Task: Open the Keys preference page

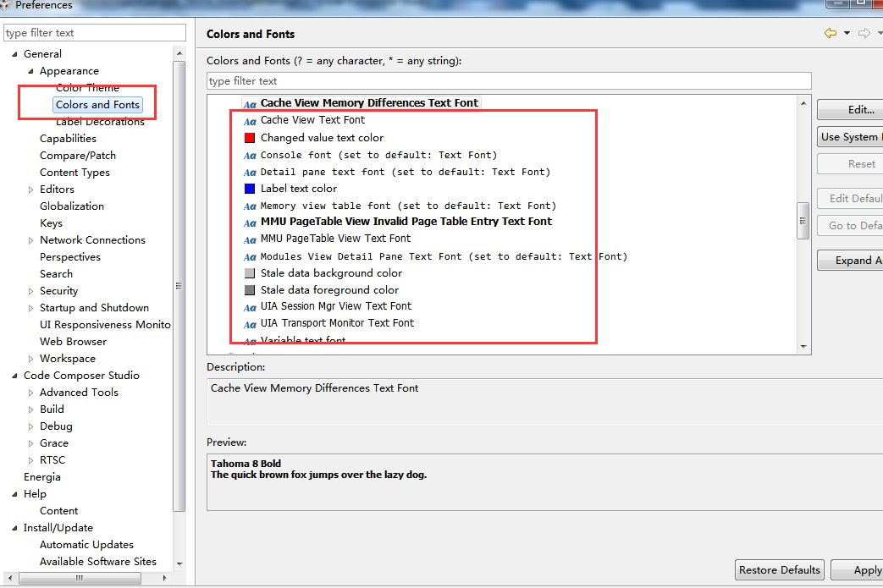Action: 52,223
